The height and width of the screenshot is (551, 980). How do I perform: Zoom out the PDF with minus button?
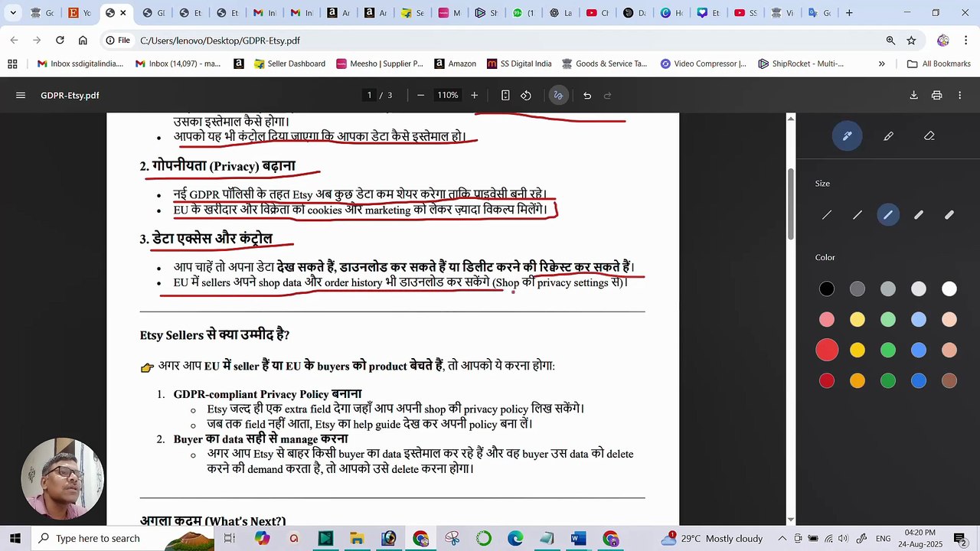click(420, 96)
